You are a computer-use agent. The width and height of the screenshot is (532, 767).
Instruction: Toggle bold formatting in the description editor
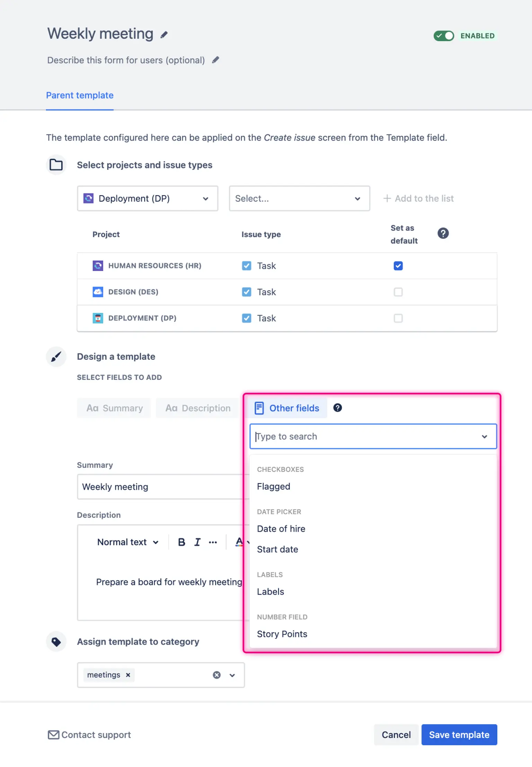point(181,542)
